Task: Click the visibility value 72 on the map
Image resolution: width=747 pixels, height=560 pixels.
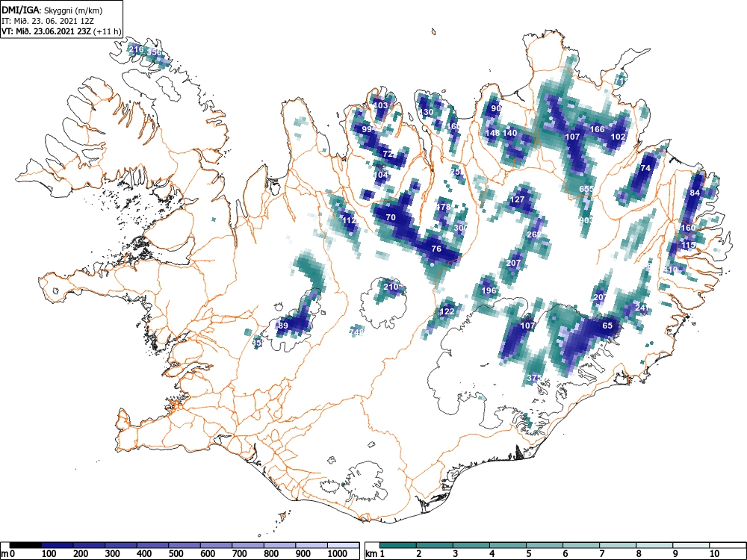Action: pos(388,154)
